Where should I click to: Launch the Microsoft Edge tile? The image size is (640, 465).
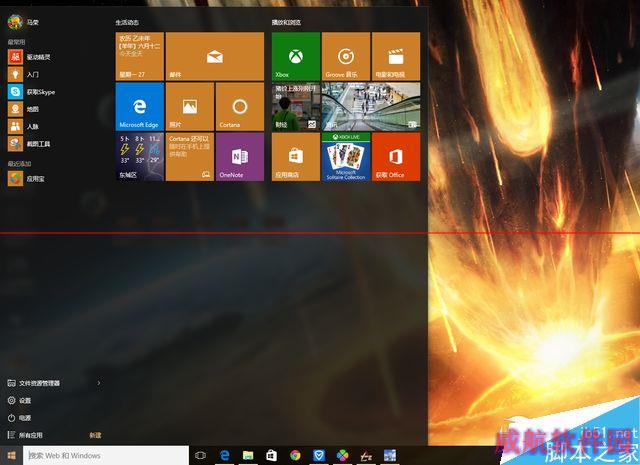140,107
